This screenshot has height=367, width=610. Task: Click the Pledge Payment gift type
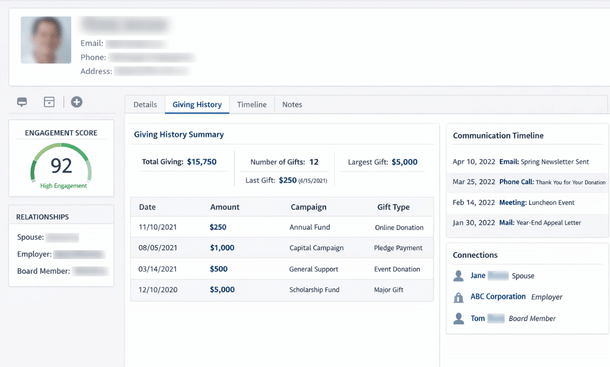398,248
